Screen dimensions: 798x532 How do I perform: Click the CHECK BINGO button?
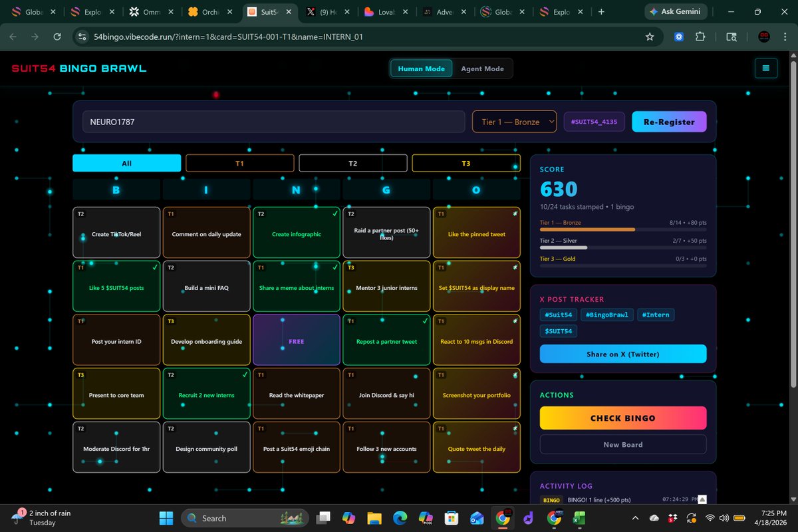pos(623,418)
